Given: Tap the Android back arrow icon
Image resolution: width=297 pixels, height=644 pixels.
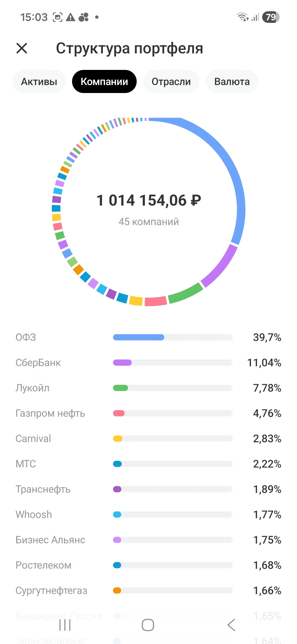Looking at the screenshot, I should click(x=231, y=625).
